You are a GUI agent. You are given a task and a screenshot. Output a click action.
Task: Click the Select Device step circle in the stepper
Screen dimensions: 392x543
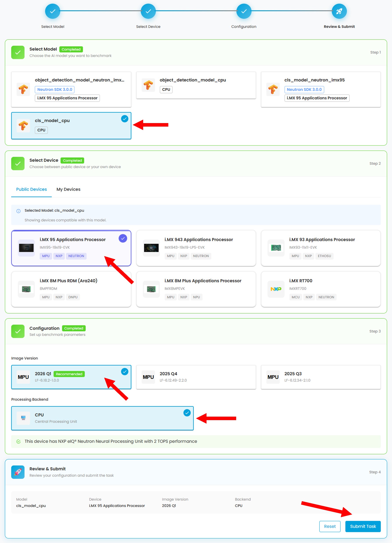148,11
